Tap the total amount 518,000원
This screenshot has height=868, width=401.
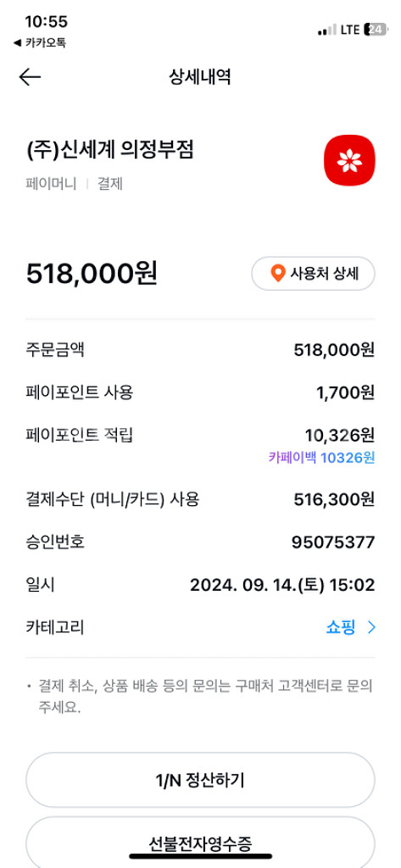point(92,273)
